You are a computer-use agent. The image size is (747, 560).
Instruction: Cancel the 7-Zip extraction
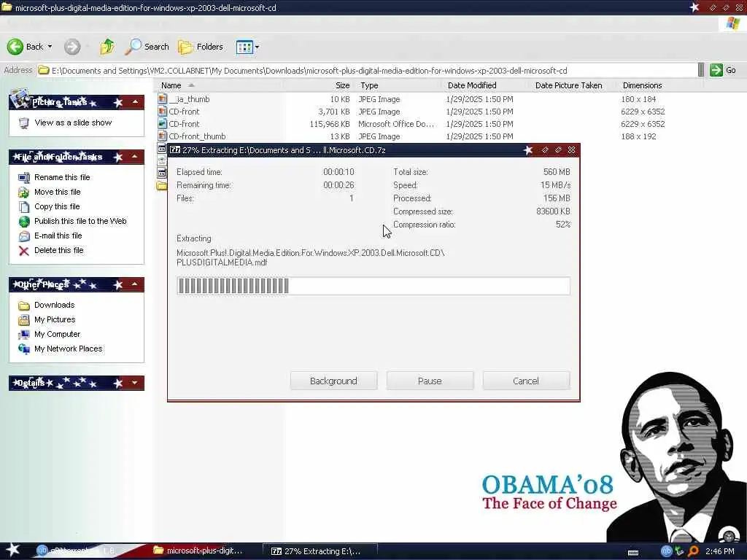coord(526,381)
